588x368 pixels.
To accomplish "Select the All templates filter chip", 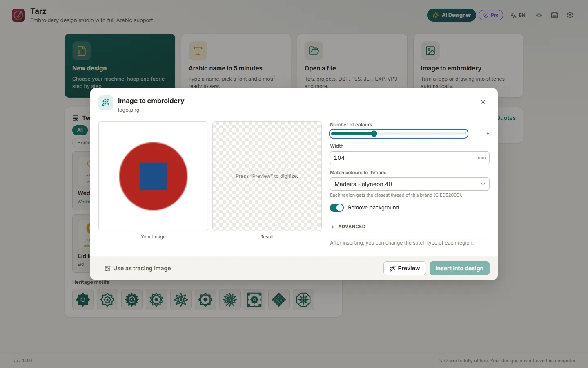I will pos(80,130).
